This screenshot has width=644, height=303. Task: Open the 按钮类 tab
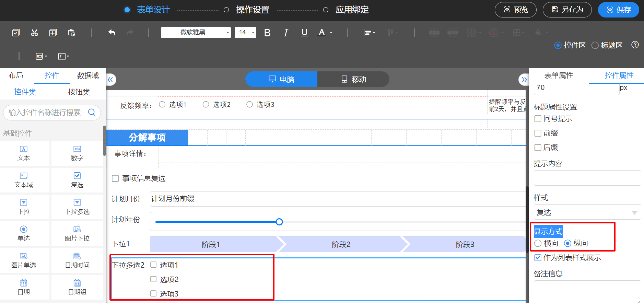tap(79, 92)
